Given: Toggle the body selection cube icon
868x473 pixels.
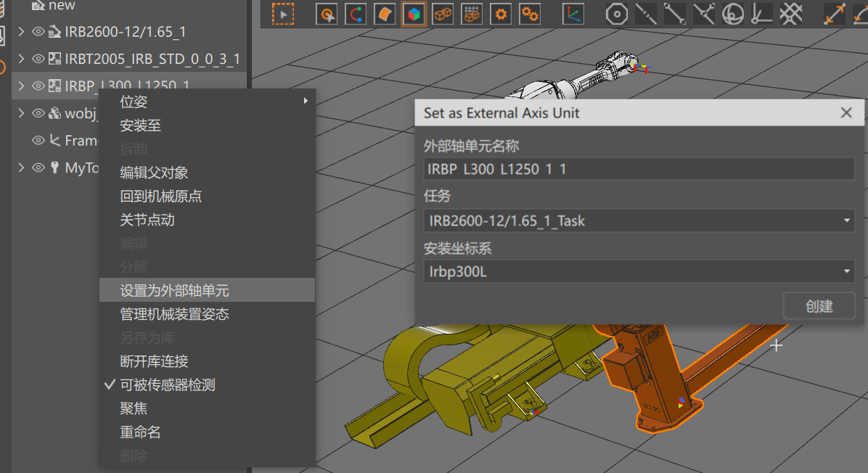Looking at the screenshot, I should [x=414, y=14].
